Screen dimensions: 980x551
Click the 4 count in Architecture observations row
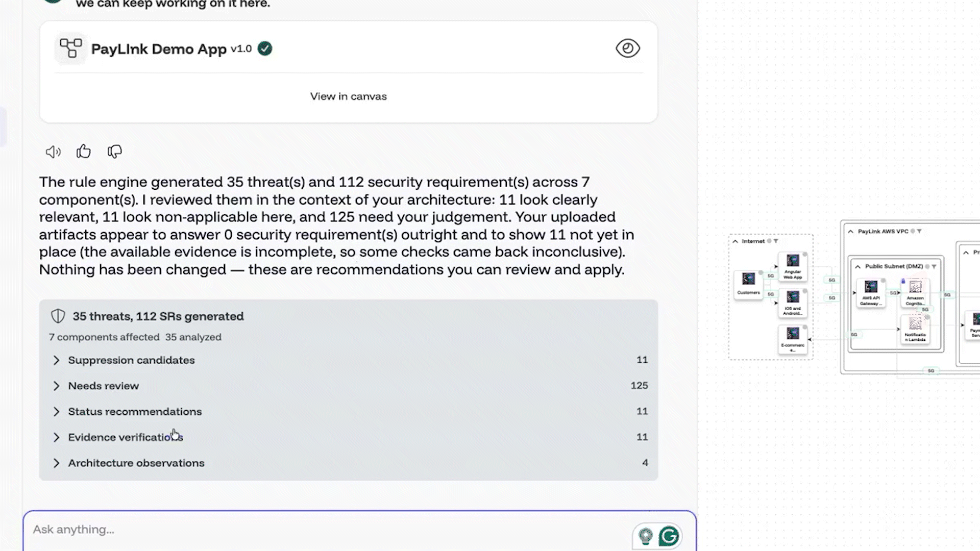(645, 463)
